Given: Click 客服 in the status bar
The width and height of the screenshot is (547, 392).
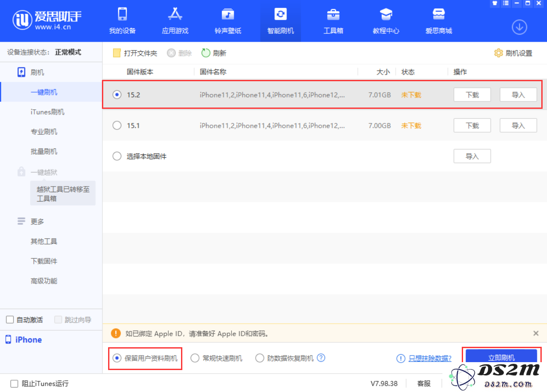Looking at the screenshot, I should point(424,384).
